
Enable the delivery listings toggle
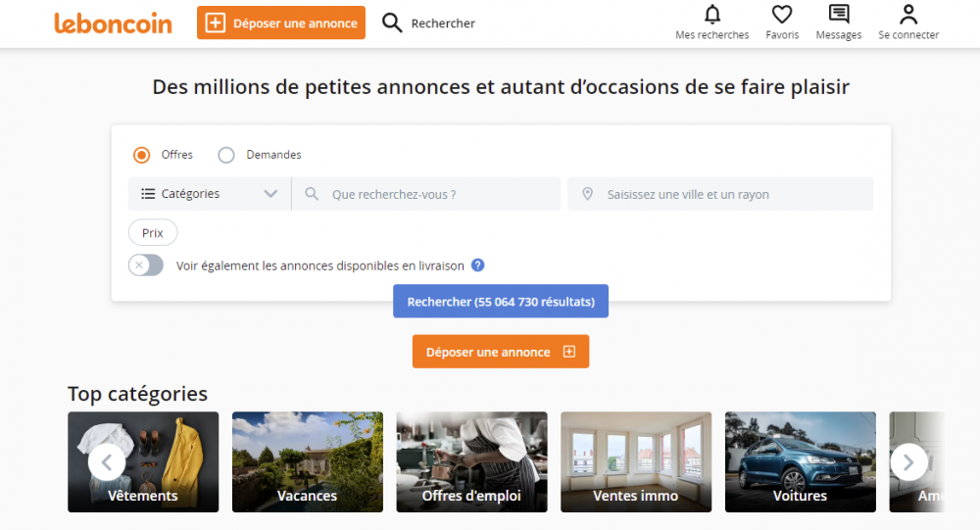click(x=146, y=265)
